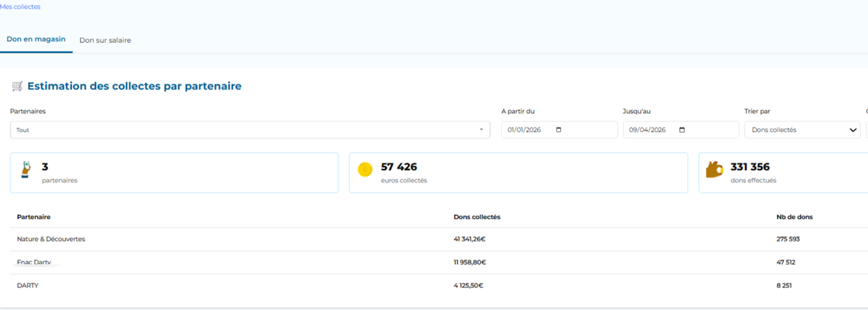Open calendar picker for 09/04/2026 date
868x310 pixels.
click(682, 130)
